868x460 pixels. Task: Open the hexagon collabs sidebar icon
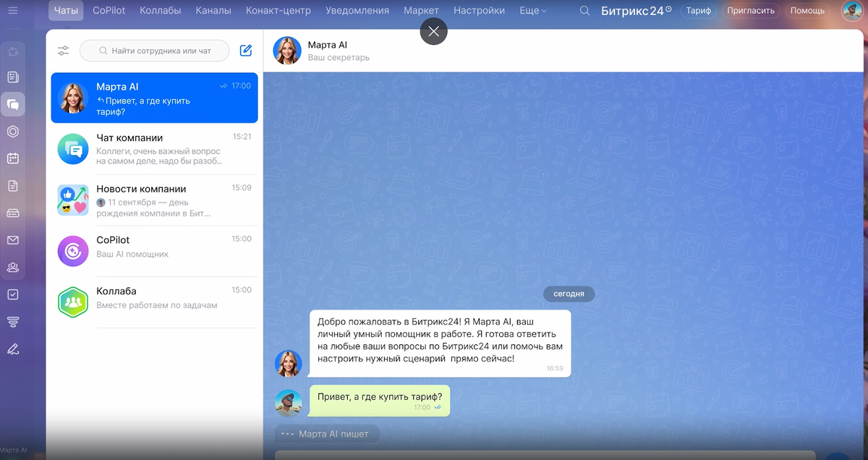click(13, 132)
